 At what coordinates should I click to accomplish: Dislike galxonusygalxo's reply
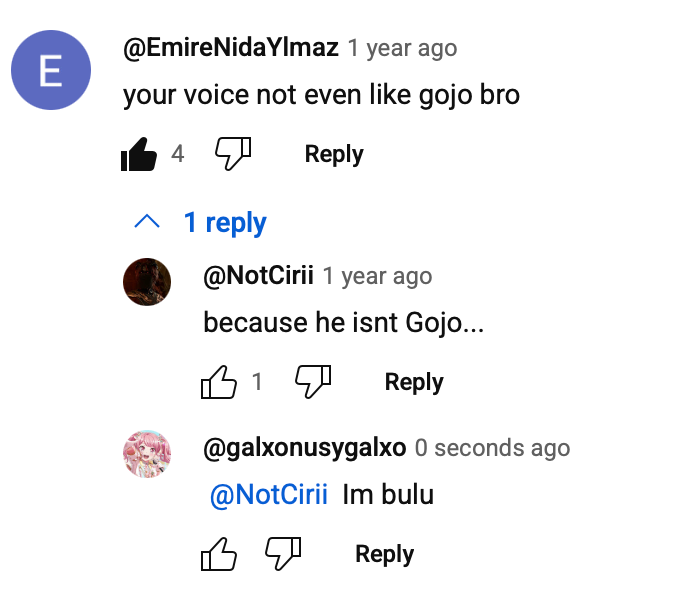tap(283, 554)
